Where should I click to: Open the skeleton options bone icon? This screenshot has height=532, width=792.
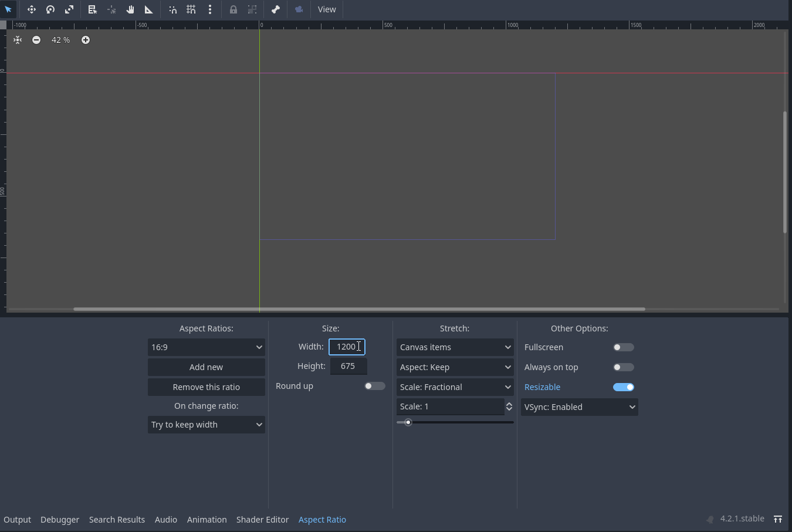(276, 9)
